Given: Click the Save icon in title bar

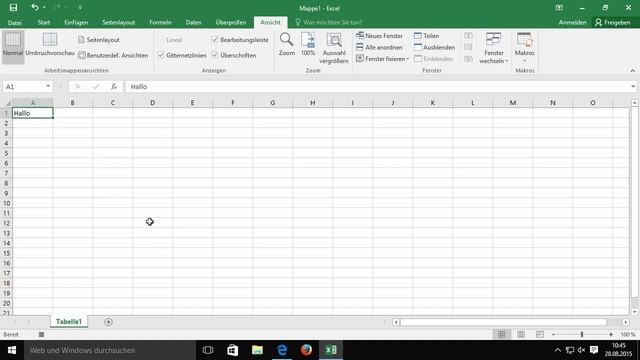Looking at the screenshot, I should click(13, 7).
